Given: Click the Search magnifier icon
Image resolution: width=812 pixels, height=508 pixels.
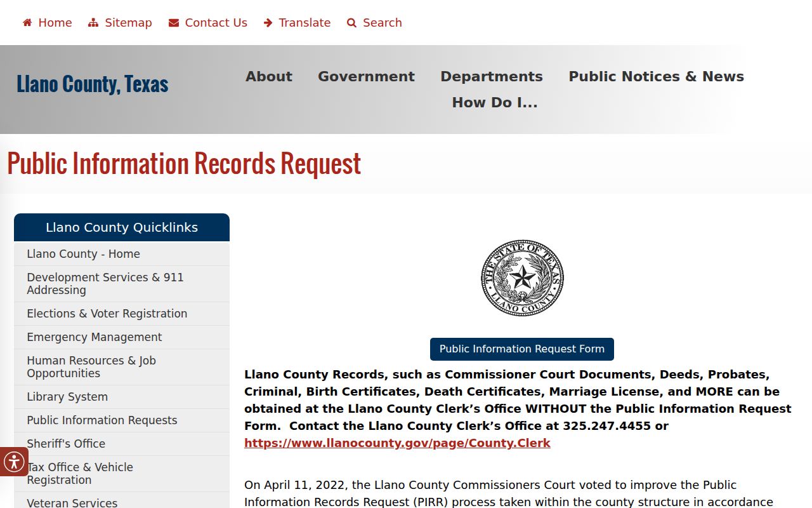Looking at the screenshot, I should tap(352, 23).
